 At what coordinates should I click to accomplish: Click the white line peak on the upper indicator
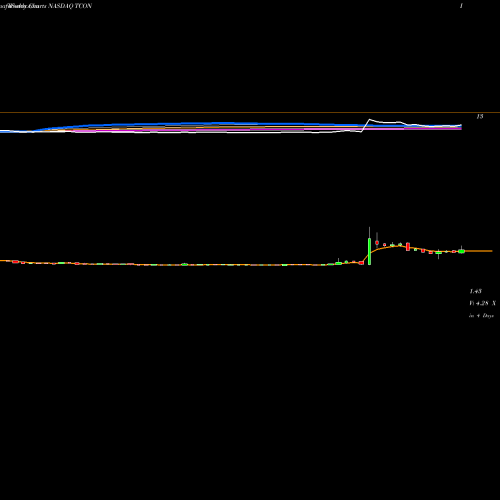pos(369,119)
